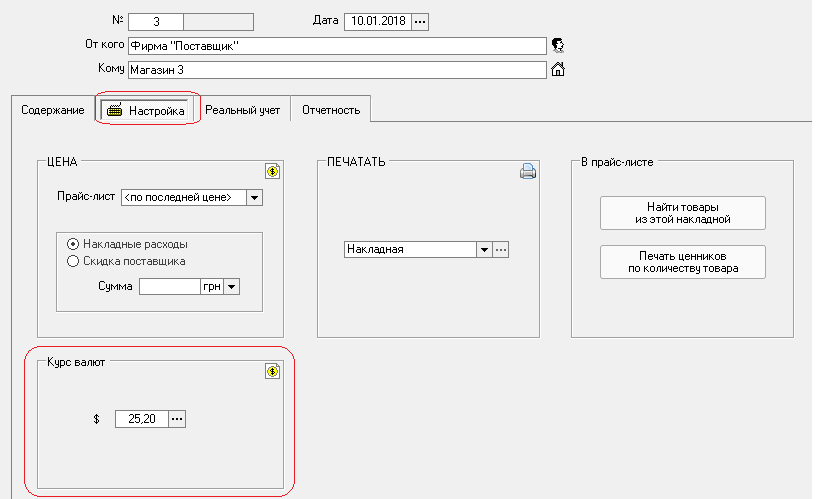This screenshot has width=819, height=499.
Task: Select the Скидка поставщика radio option
Action: tap(72, 262)
